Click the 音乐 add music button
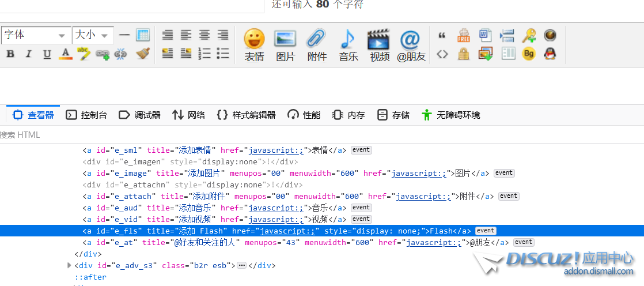Screen dimensions: 644x286 (x=348, y=45)
